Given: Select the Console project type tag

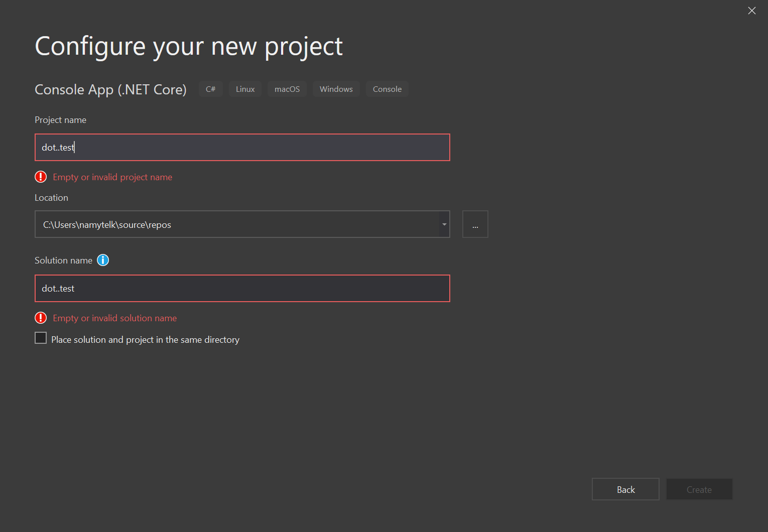Looking at the screenshot, I should point(387,89).
